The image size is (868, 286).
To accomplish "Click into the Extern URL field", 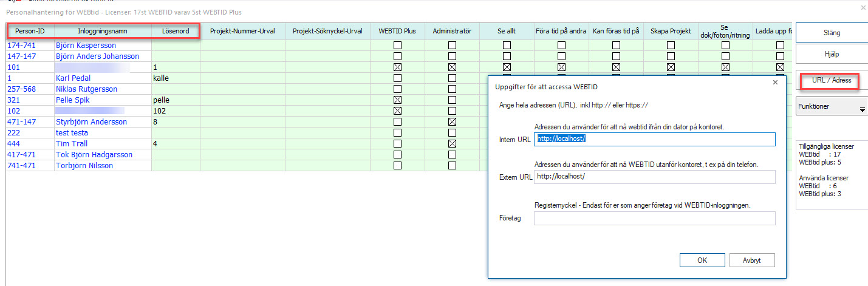I will click(x=655, y=177).
